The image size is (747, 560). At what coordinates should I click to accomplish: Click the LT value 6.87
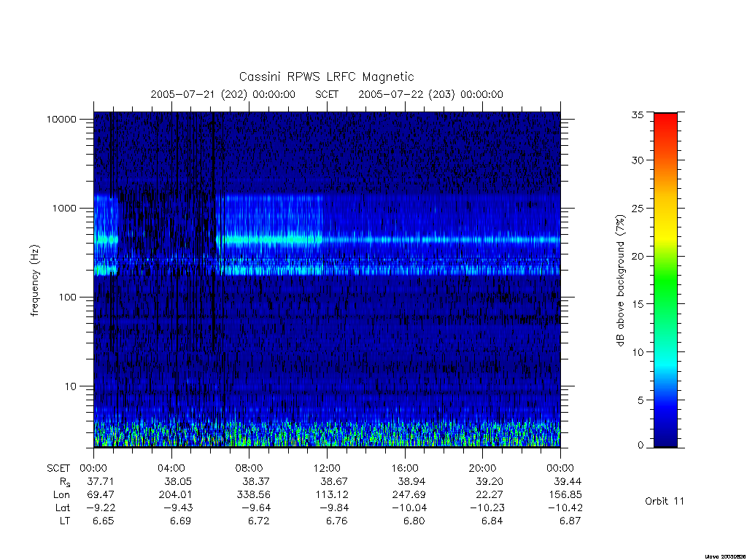click(570, 521)
